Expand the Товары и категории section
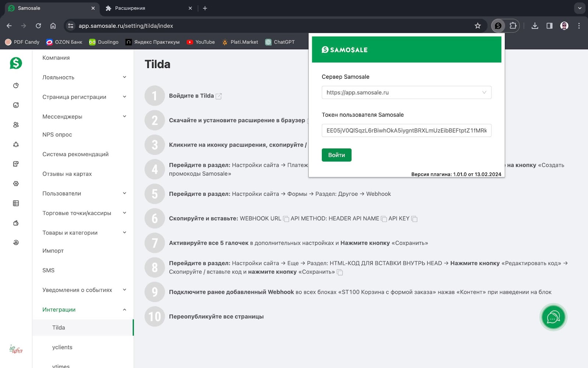Image resolution: width=588 pixels, height=368 pixels. point(125,233)
